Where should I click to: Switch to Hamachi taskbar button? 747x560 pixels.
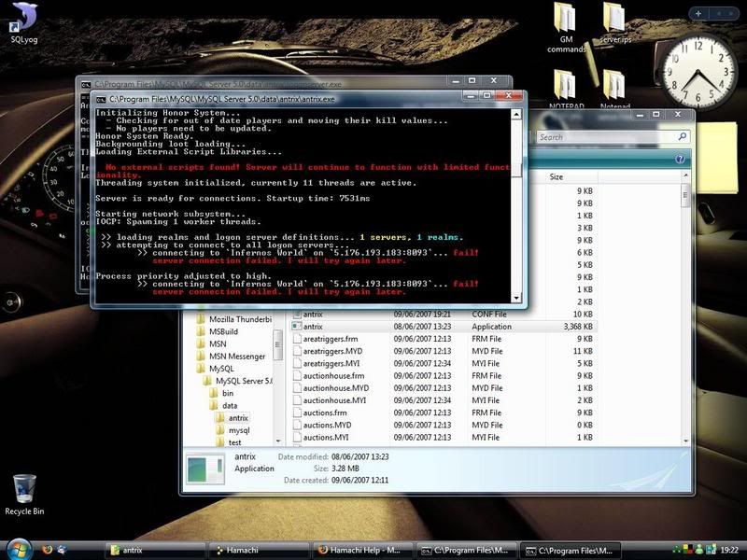(259, 550)
